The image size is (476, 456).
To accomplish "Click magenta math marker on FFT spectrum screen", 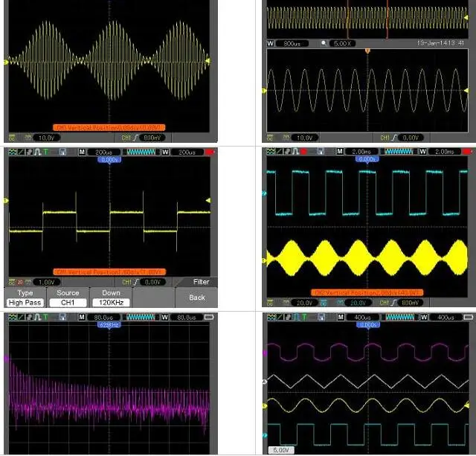I will pyautogui.click(x=6, y=359).
